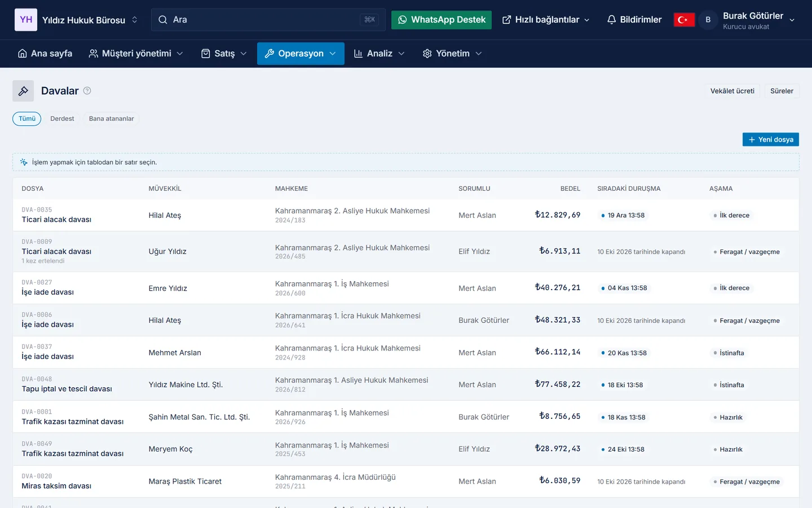This screenshot has height=508, width=812.
Task: Open the Vekâlet ücreti button
Action: pos(732,91)
